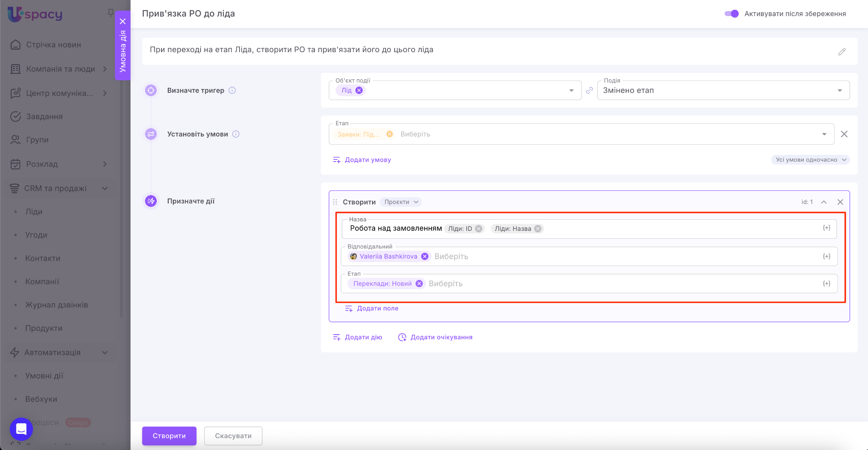Remove the Ліди: ID tag from name

click(479, 229)
